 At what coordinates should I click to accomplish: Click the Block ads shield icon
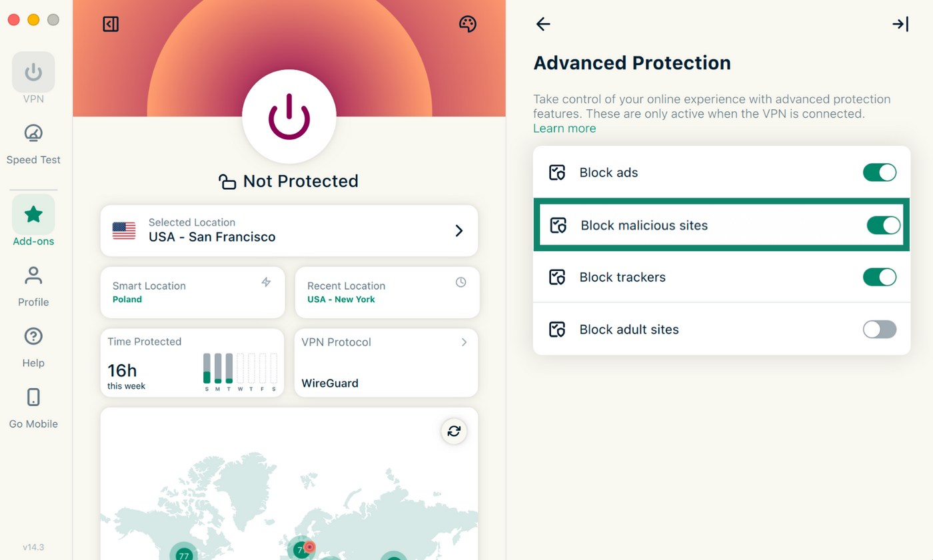(557, 173)
